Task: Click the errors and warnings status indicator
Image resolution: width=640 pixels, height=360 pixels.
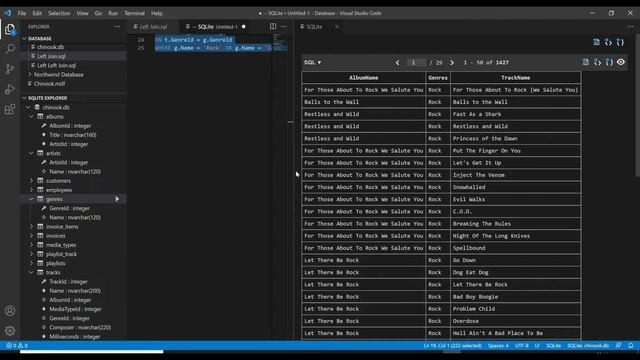Action: tap(17, 345)
